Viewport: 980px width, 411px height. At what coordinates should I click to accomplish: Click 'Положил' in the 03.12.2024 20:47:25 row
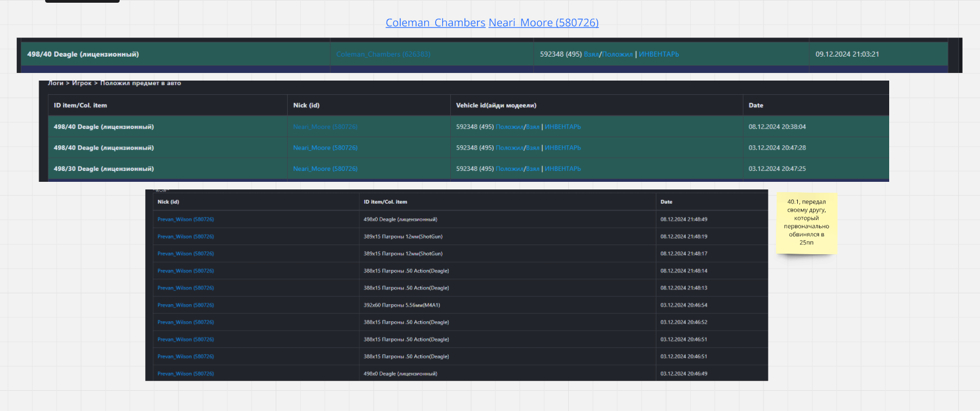(x=509, y=169)
